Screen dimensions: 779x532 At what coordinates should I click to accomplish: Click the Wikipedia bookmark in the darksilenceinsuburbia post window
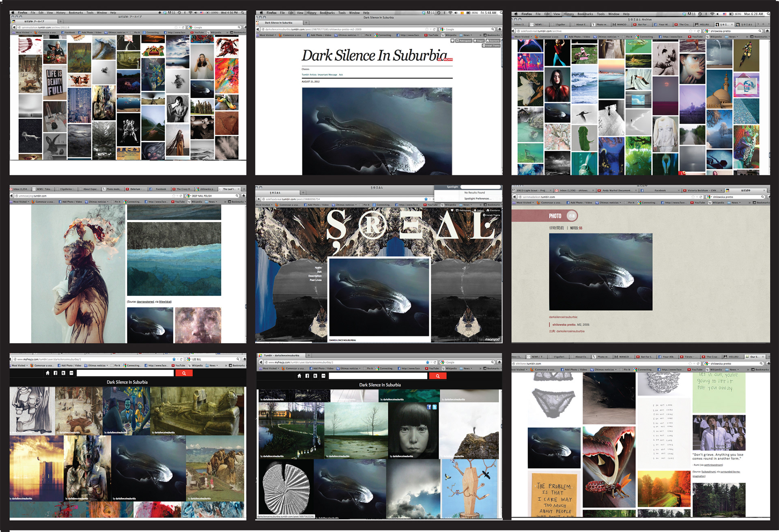coord(449,35)
